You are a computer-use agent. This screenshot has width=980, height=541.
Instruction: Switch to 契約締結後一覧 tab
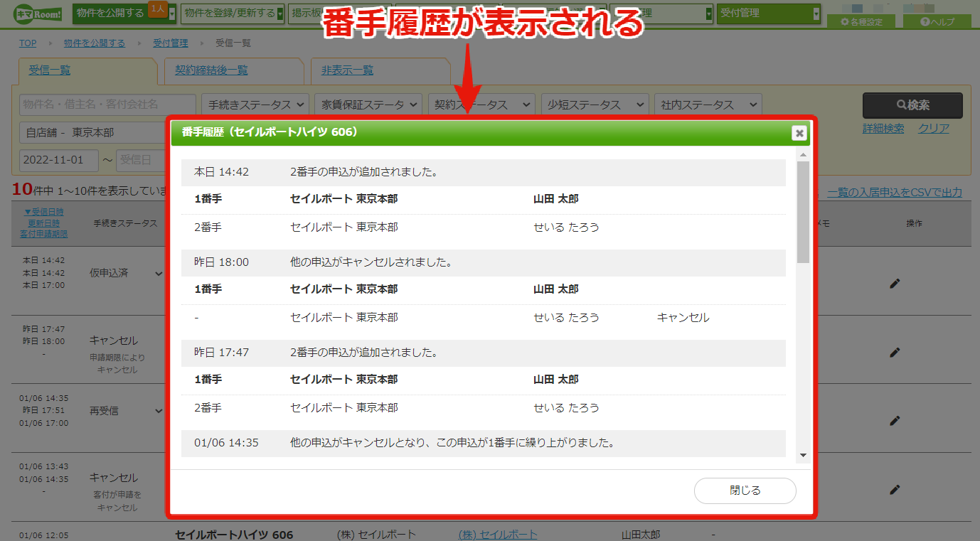(x=211, y=70)
